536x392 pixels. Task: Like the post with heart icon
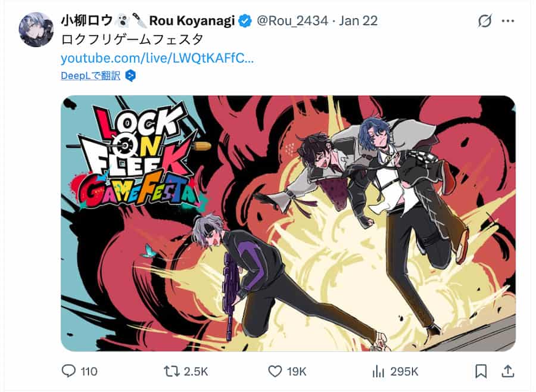(x=275, y=371)
